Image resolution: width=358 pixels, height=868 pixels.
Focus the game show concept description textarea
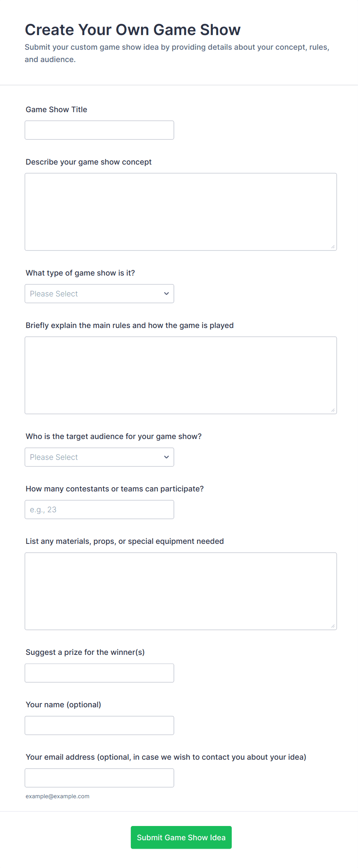(181, 212)
